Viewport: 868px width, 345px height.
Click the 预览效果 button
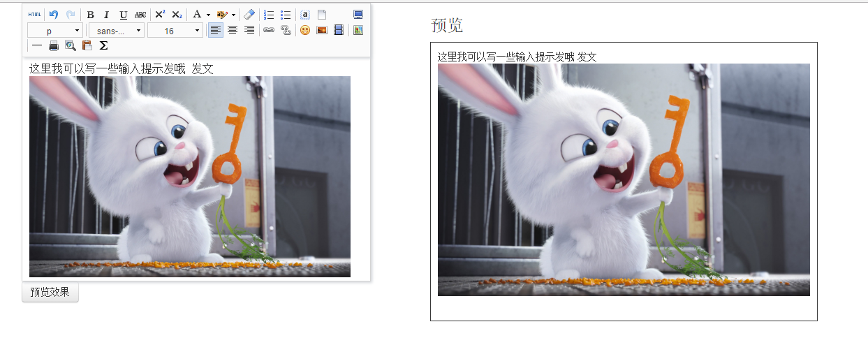point(50,293)
